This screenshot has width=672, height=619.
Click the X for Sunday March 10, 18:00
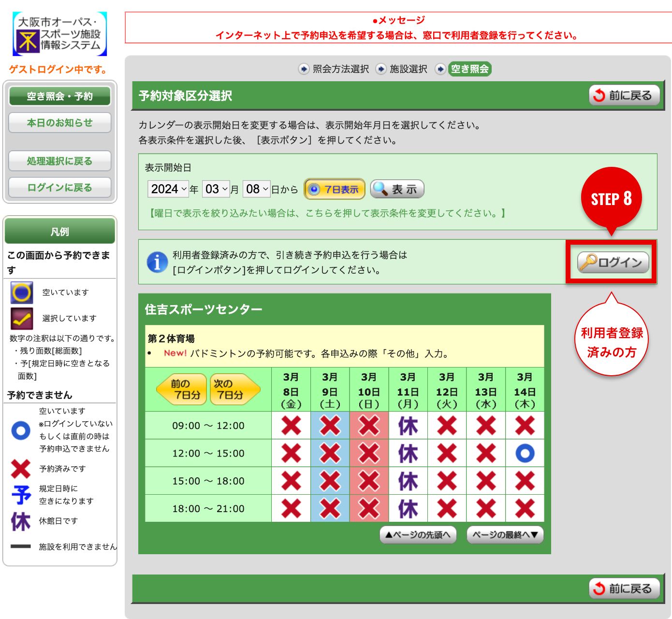(369, 508)
